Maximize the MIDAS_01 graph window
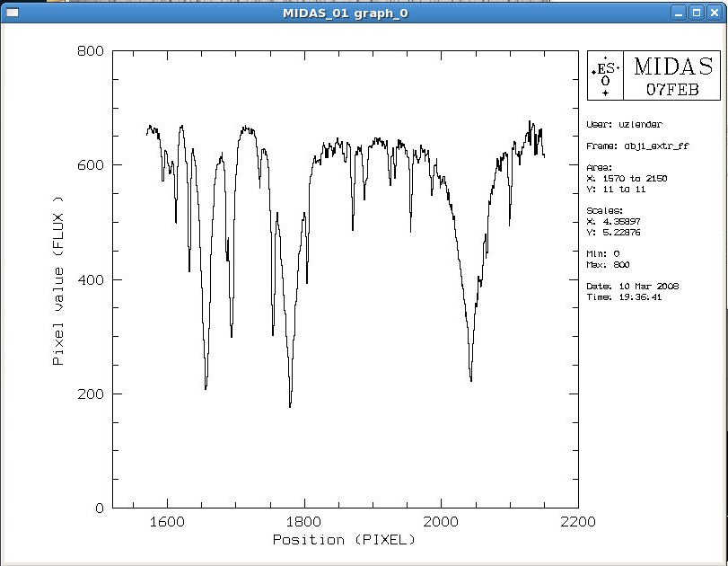Screen dimensions: 728x566 697,11
